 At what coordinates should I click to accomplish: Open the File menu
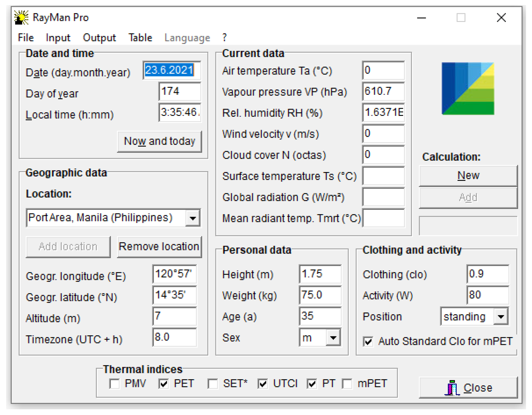26,37
